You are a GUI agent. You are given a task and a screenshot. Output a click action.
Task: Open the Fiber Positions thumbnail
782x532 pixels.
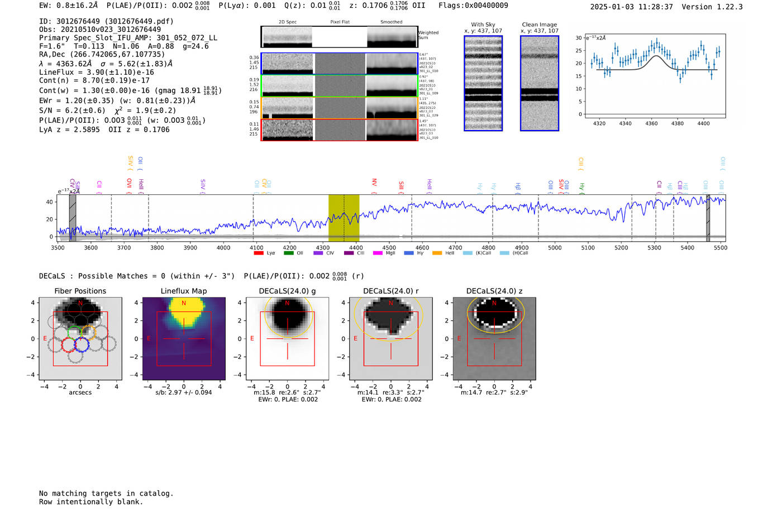[x=80, y=338]
